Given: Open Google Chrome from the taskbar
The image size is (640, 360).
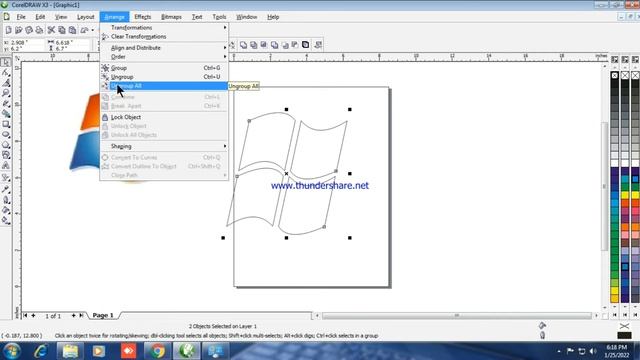Looking at the screenshot, I should [157, 351].
